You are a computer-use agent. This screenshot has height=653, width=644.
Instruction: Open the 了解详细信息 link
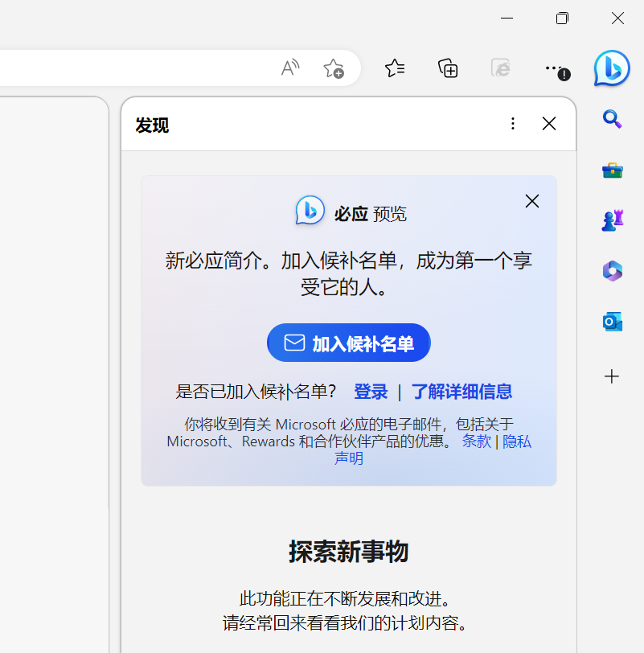461,392
